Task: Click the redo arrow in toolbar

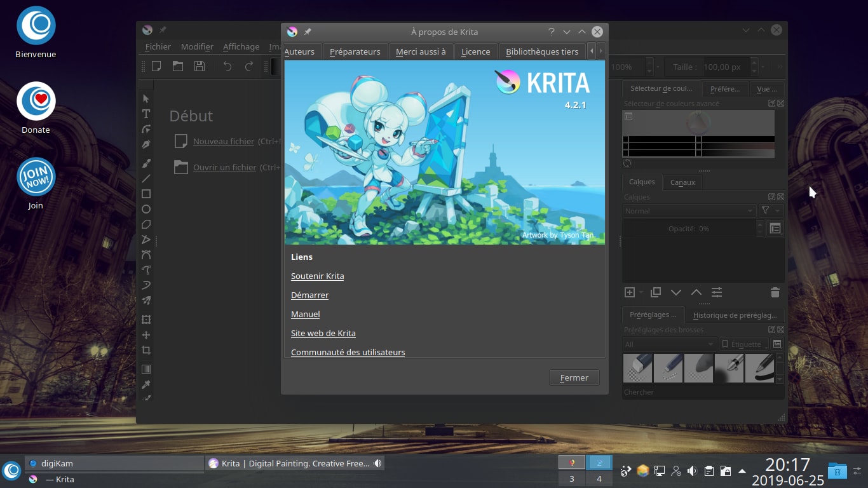Action: [249, 66]
